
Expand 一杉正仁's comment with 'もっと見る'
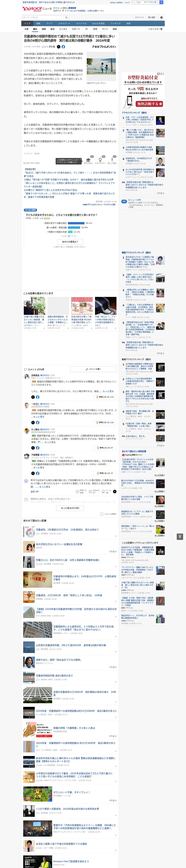pyautogui.click(x=39, y=417)
